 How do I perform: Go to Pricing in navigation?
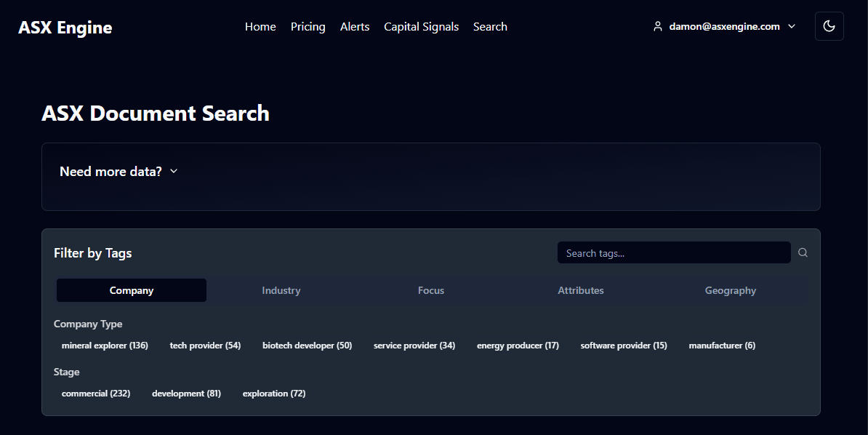tap(308, 27)
